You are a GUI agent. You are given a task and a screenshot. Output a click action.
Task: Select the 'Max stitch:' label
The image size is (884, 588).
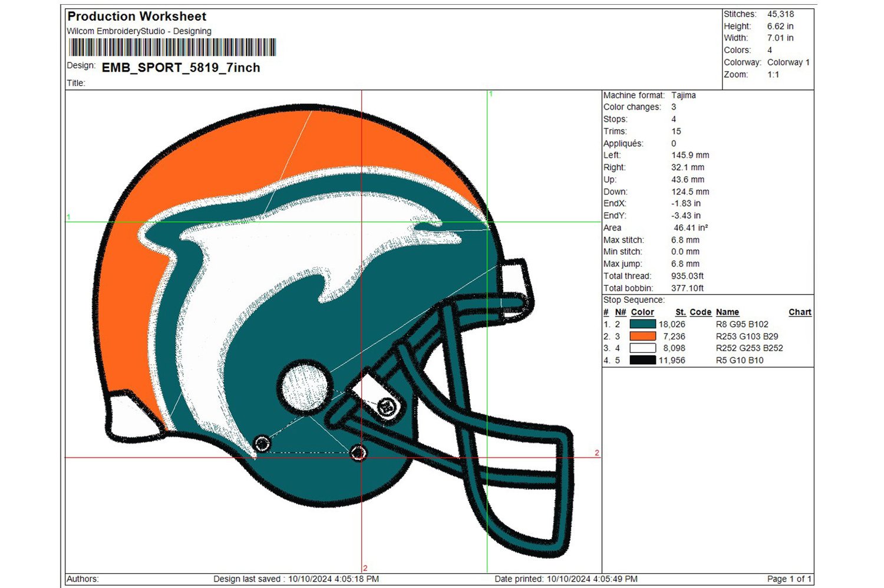[x=624, y=240]
